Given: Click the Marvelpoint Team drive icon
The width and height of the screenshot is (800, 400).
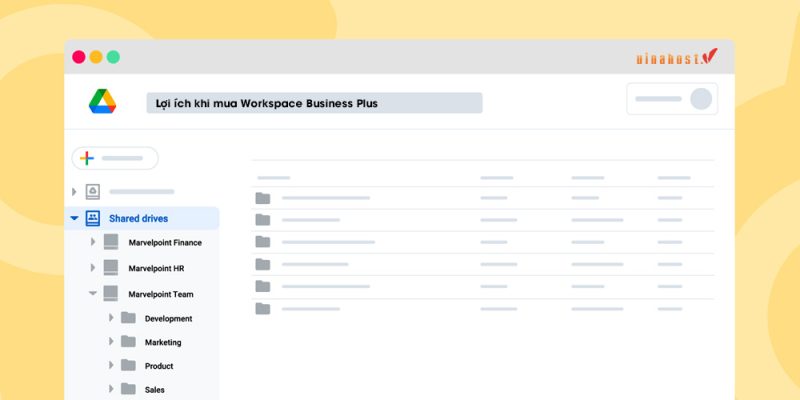Looking at the screenshot, I should 111,293.
